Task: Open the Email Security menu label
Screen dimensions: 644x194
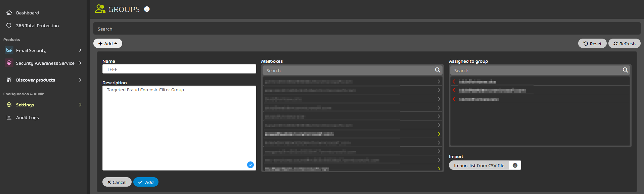Action: [x=31, y=50]
